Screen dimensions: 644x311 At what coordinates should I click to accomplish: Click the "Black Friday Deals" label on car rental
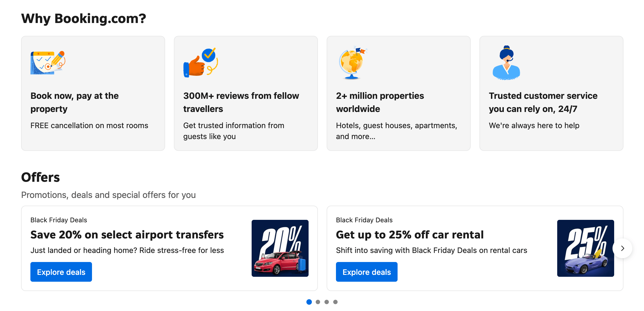(x=364, y=220)
